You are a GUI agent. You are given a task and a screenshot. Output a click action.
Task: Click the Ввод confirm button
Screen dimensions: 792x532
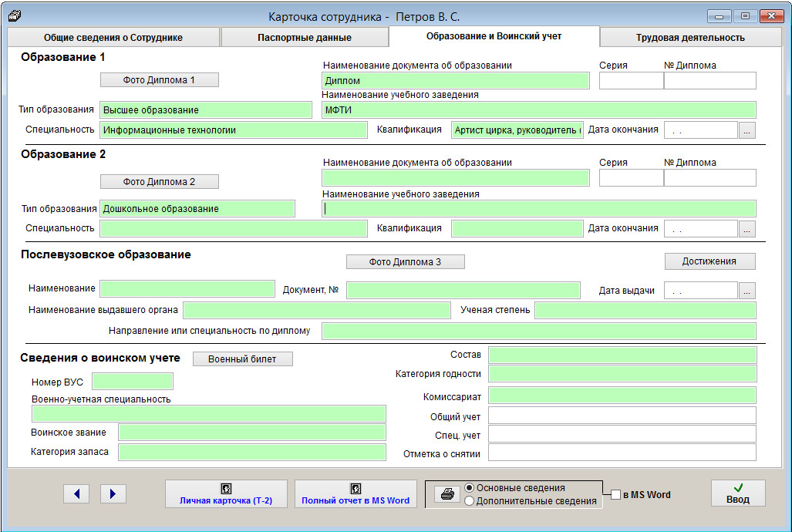[x=738, y=493]
